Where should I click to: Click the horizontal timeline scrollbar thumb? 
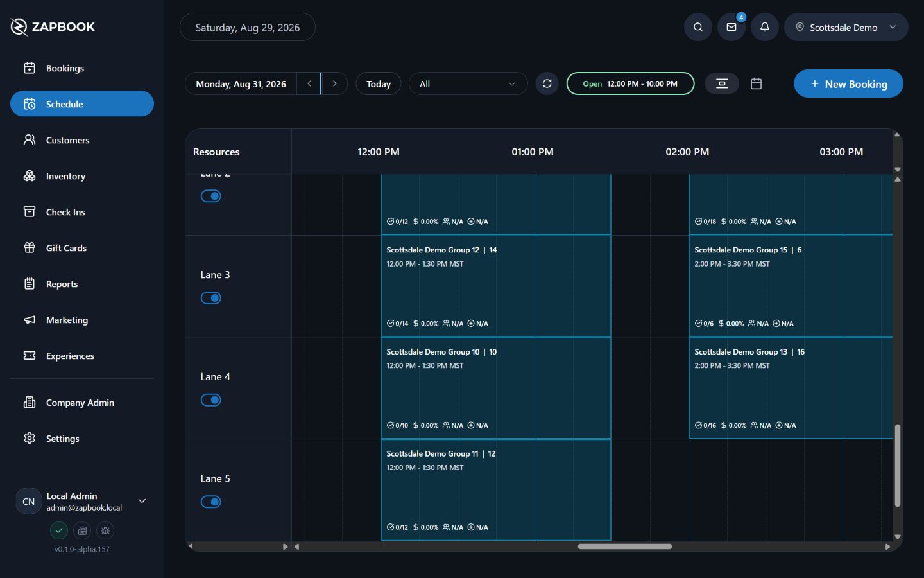pos(625,547)
